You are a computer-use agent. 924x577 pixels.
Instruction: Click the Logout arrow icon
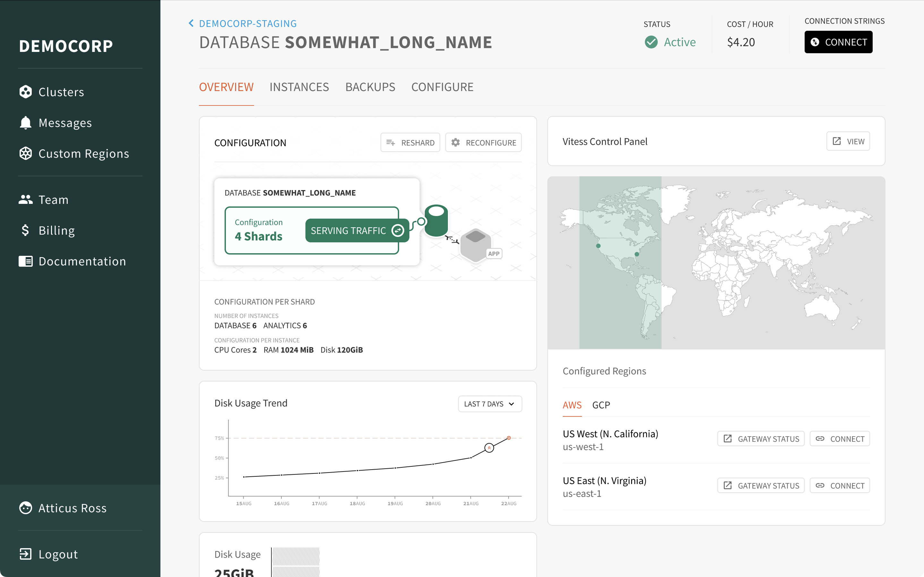(x=26, y=554)
